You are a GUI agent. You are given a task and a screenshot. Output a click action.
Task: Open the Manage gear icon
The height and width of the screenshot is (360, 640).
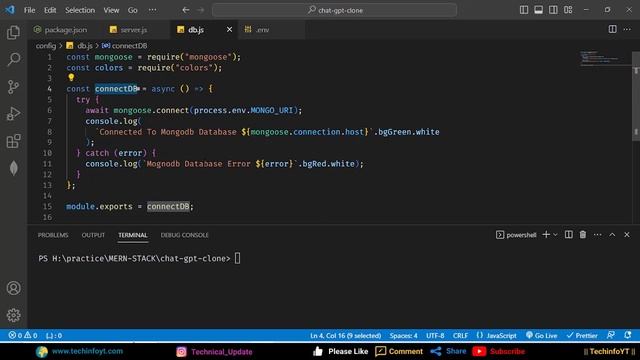tap(13, 315)
